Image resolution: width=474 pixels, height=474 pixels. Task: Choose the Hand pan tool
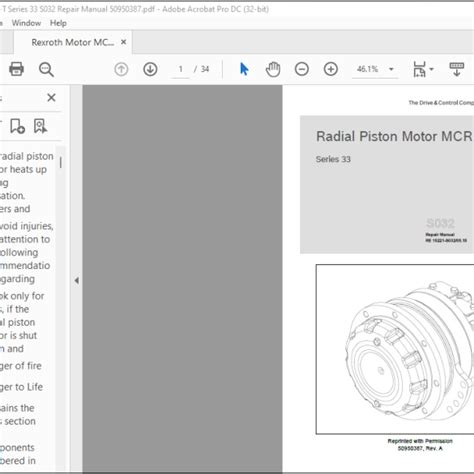coord(273,69)
